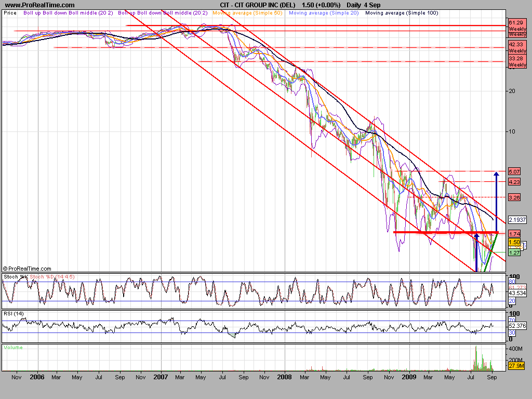Click the ProRealTime.com copyright text in chart
Viewport: 532px width, 399px height.
[27, 269]
